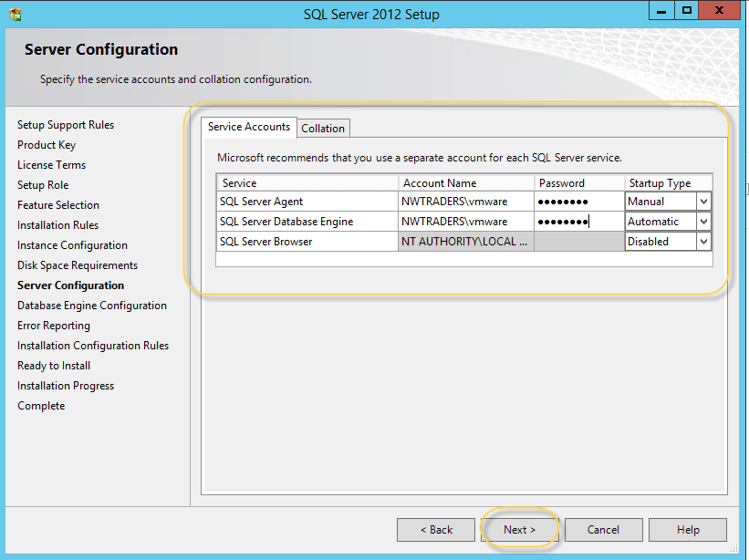Click SQL Server Agent account name field
Screen dimensions: 749x560
click(465, 202)
